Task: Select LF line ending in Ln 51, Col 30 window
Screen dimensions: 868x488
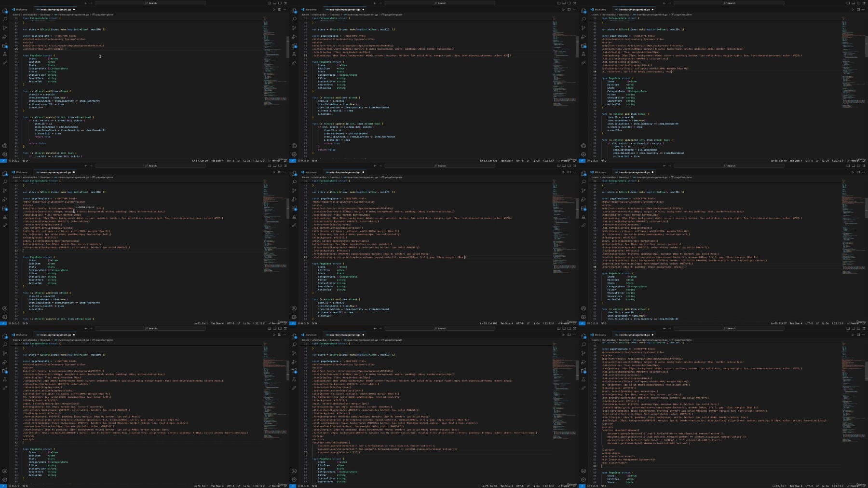Action: (x=238, y=161)
